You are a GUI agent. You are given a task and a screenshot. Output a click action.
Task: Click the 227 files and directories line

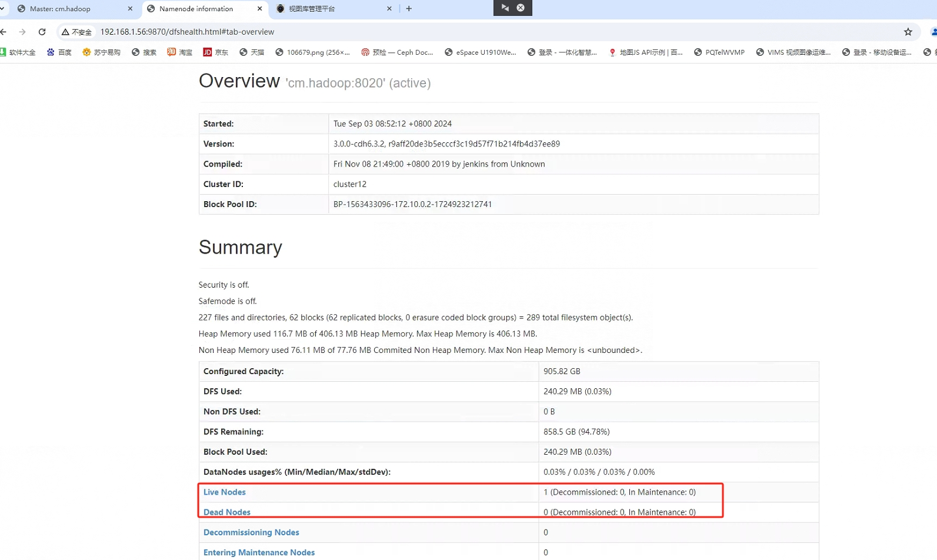(416, 318)
